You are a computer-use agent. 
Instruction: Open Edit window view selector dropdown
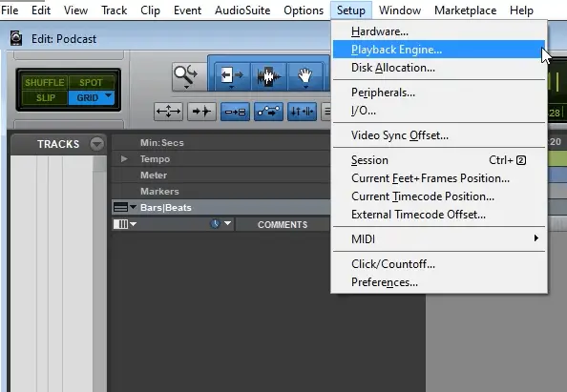[125, 224]
